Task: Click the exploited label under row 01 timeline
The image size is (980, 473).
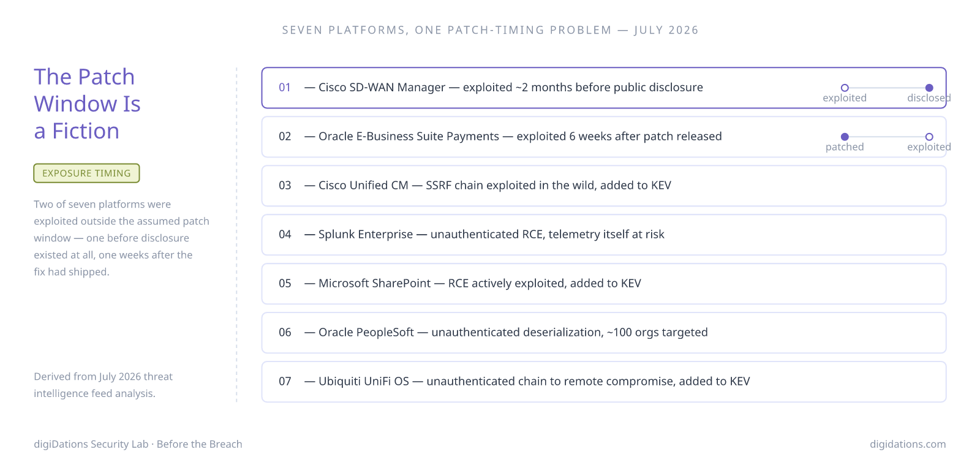Action: click(845, 98)
